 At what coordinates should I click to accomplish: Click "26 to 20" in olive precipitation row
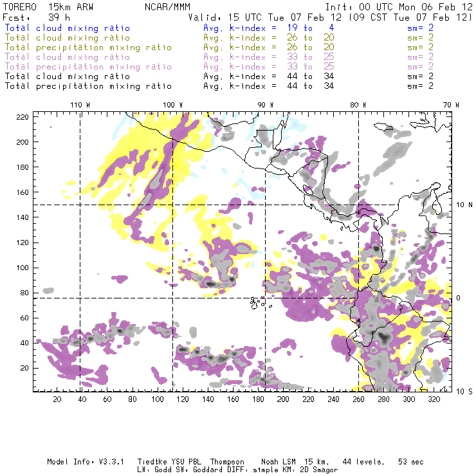(x=311, y=48)
